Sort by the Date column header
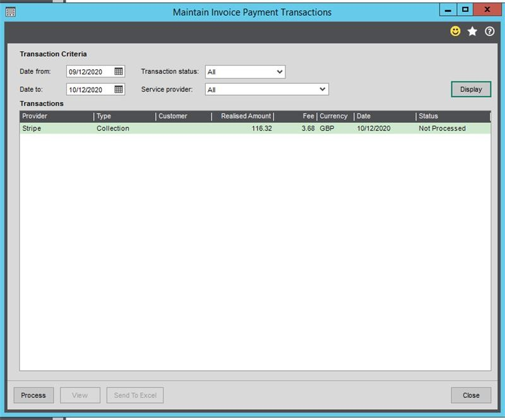The height and width of the screenshot is (420, 505). point(385,116)
